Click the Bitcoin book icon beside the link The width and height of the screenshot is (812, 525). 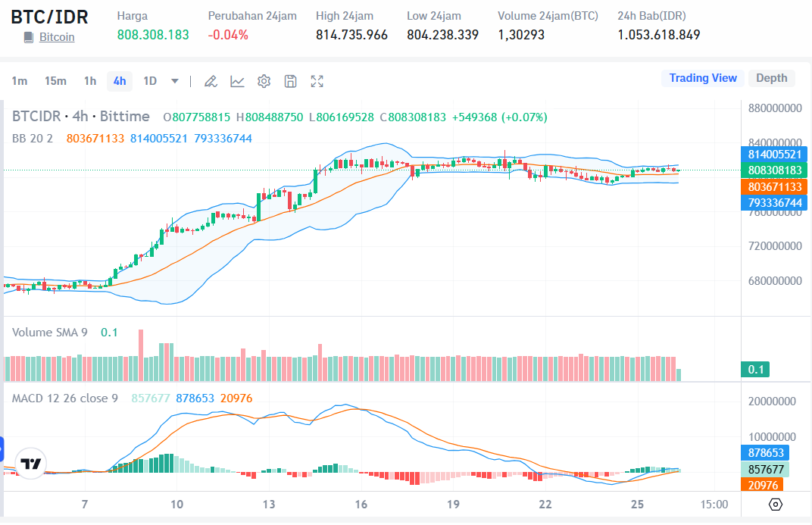tap(29, 37)
